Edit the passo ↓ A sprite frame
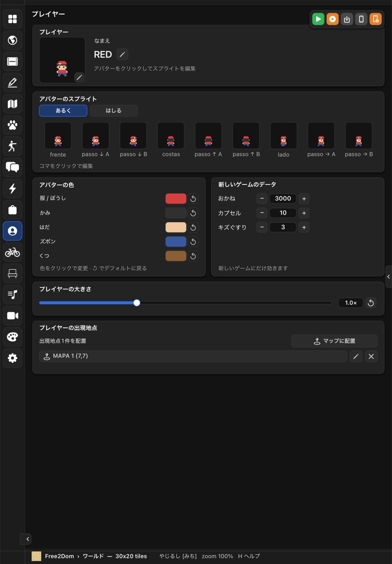392x564 pixels. pyautogui.click(x=96, y=136)
